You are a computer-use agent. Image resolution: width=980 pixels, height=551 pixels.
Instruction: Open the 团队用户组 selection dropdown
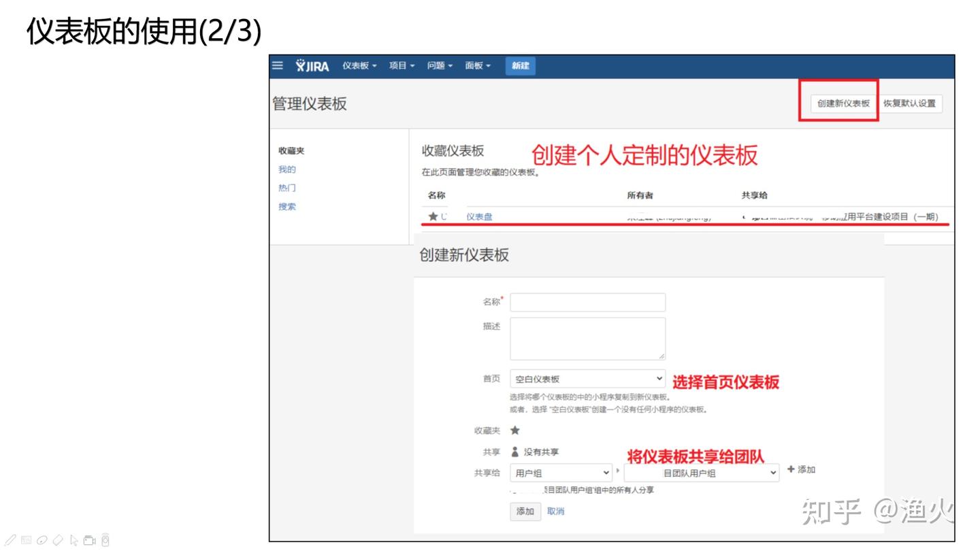[701, 473]
